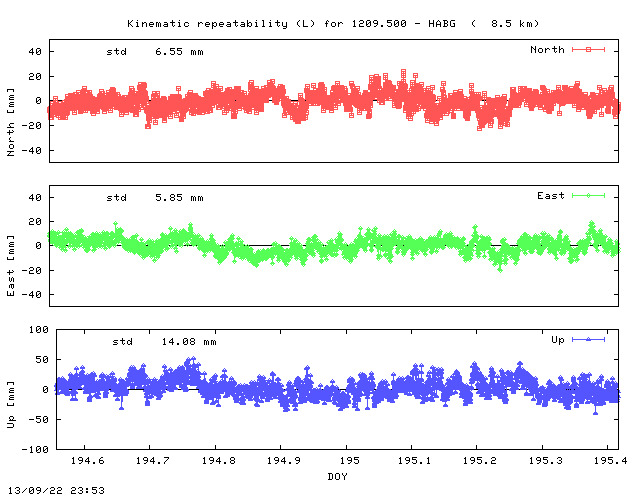Click the "-50" tick label on Up axis
Screen dimensions: 640x496
pyautogui.click(x=39, y=419)
